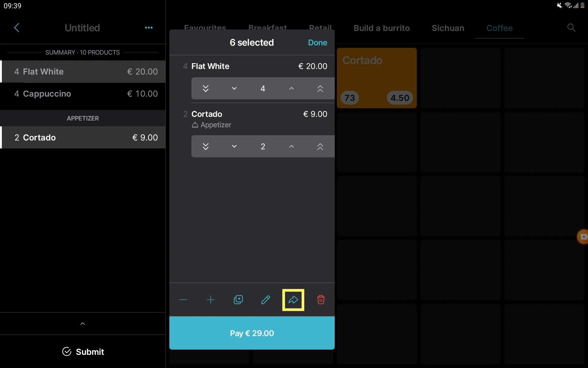Click the share/move items icon
Viewport: 588px width, 368px height.
coord(293,300)
